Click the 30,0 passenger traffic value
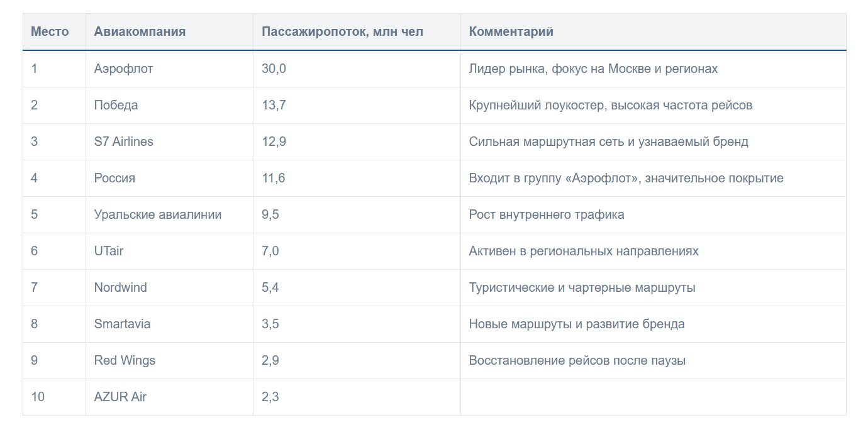The height and width of the screenshot is (432, 868). click(274, 69)
